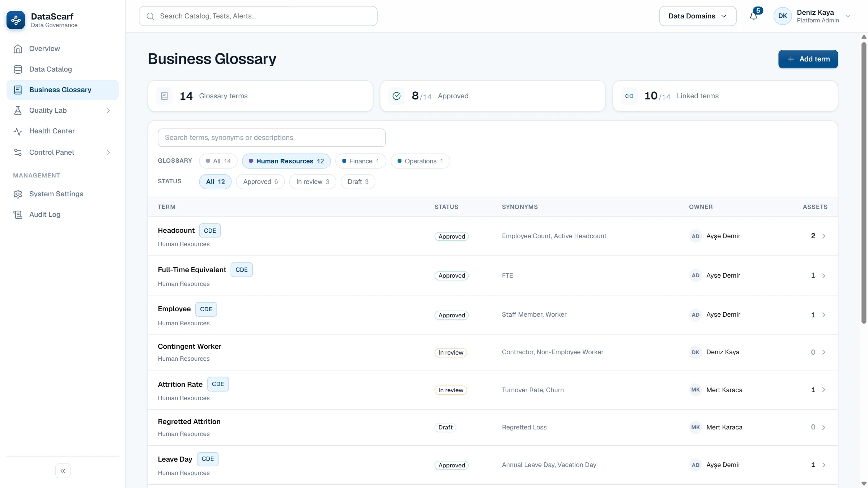The height and width of the screenshot is (488, 868).
Task: Open notifications bell icon
Action: click(753, 16)
